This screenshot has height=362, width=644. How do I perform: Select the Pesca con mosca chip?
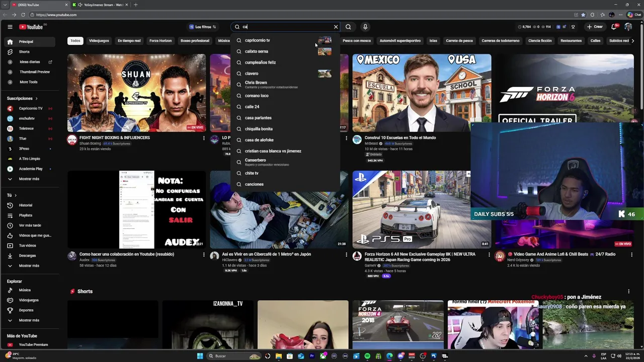357,41
